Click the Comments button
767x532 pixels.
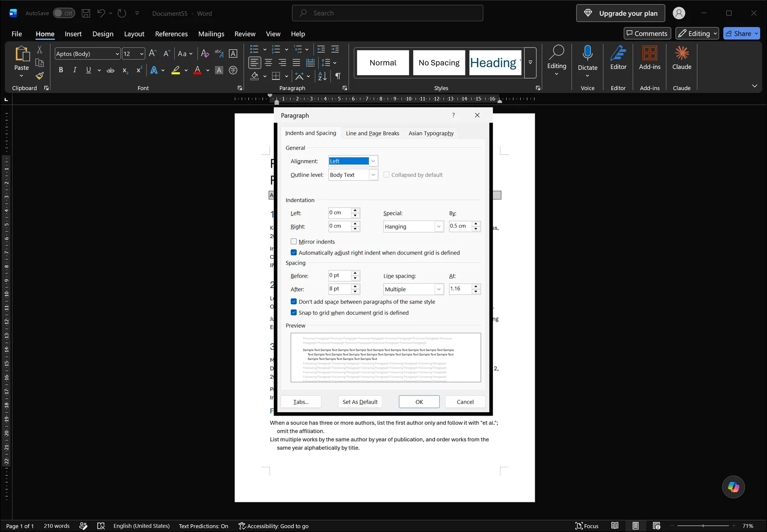tap(647, 34)
